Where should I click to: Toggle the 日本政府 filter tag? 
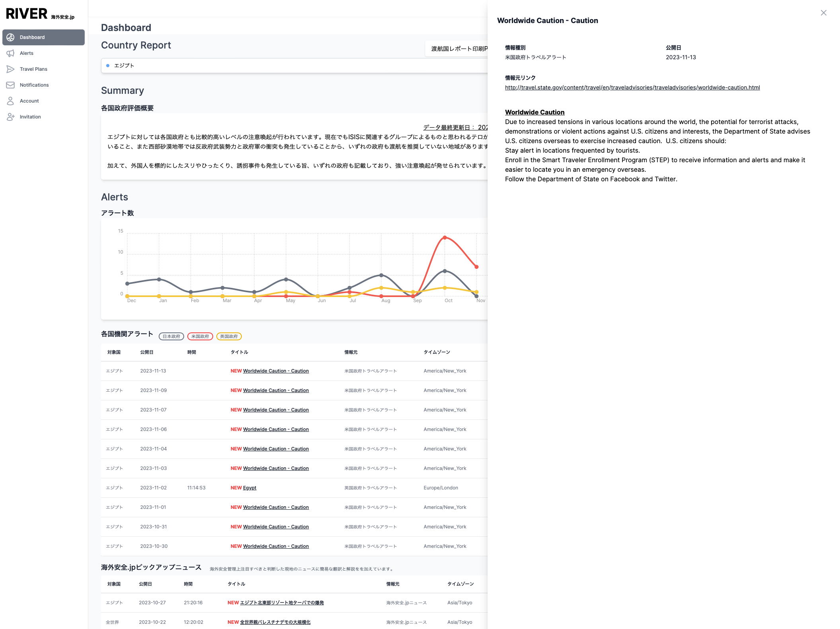pyautogui.click(x=171, y=336)
